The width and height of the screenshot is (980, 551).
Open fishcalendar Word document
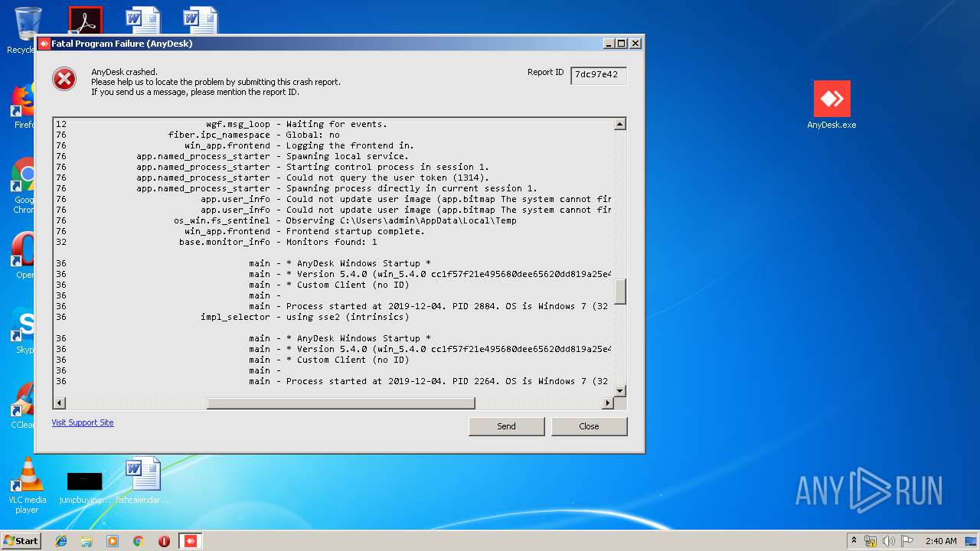coord(143,481)
